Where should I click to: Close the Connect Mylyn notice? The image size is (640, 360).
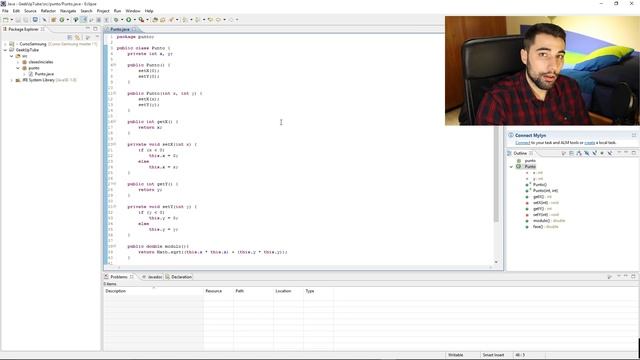(x=634, y=135)
